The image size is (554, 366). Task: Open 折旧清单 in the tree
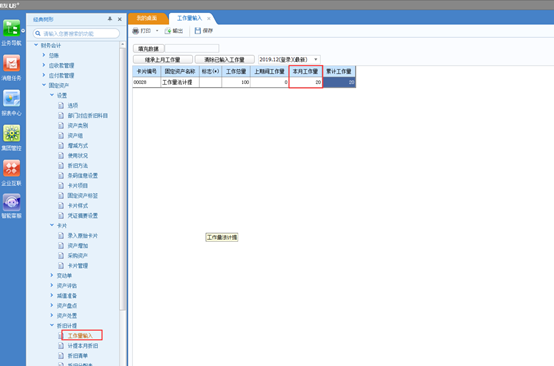(x=78, y=355)
